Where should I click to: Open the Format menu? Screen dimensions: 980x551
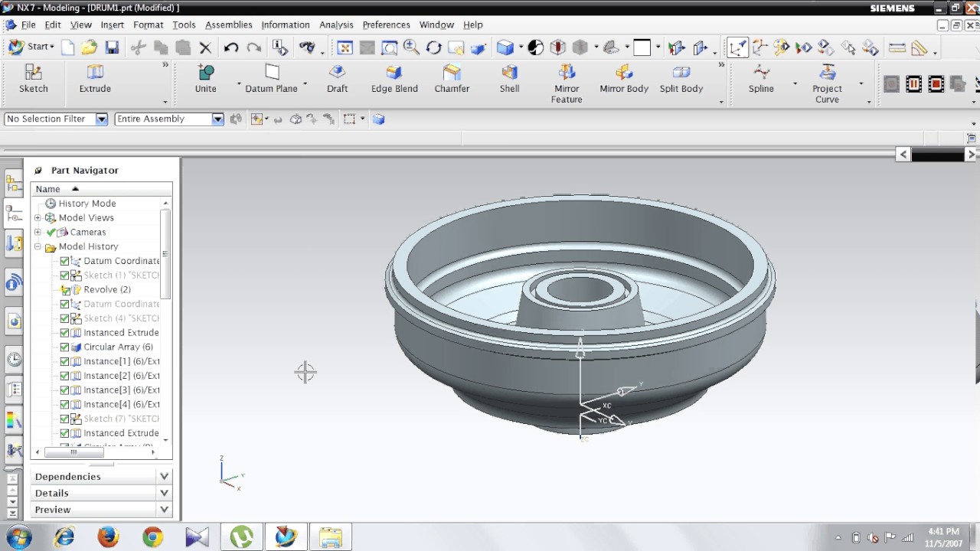(x=148, y=24)
